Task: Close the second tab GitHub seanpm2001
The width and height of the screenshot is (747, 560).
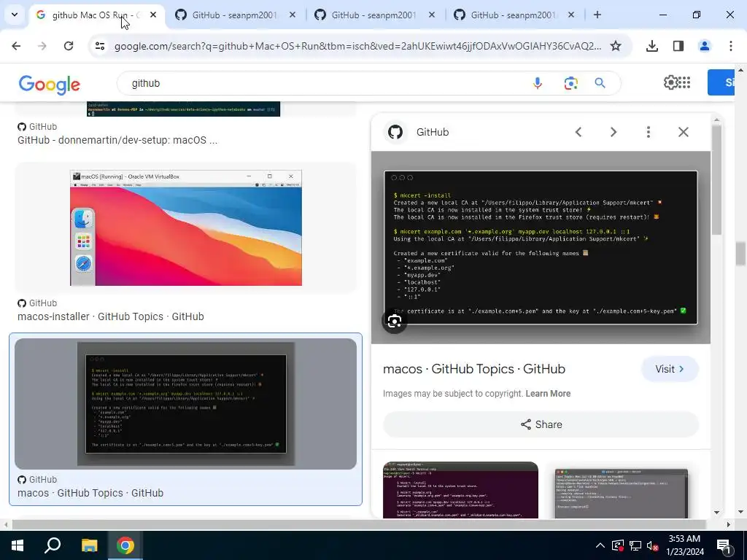Action: tap(293, 15)
